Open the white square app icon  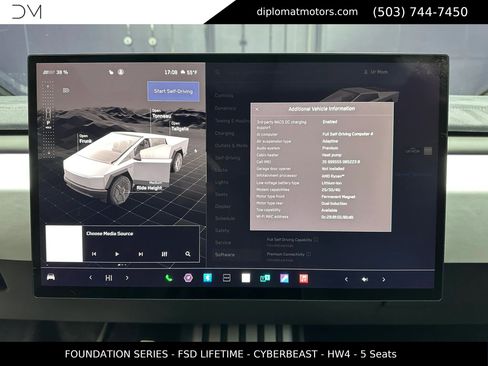(x=246, y=278)
